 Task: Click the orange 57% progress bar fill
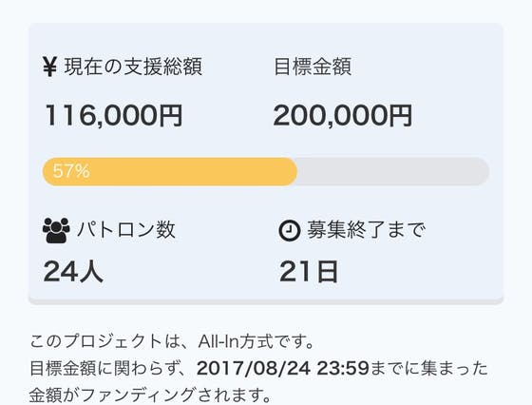[170, 171]
